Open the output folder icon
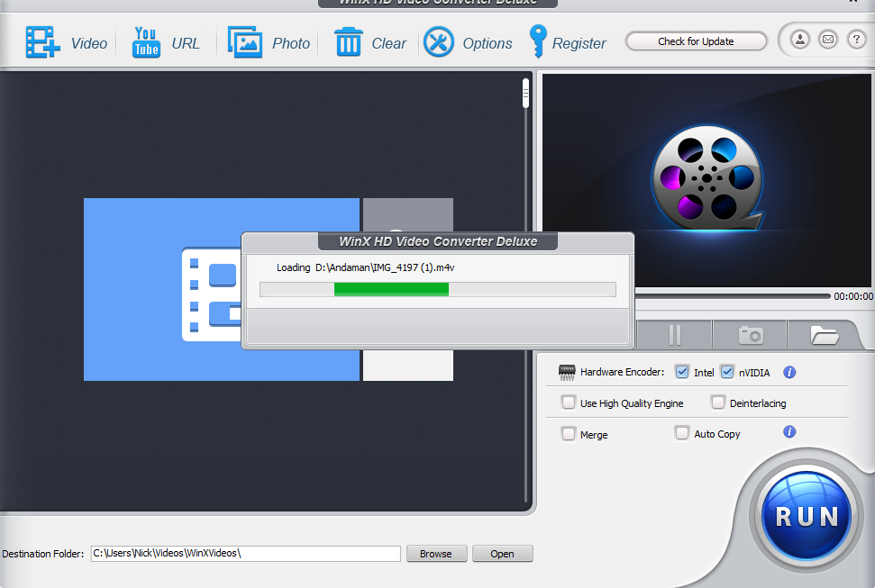The image size is (875, 588). point(824,335)
